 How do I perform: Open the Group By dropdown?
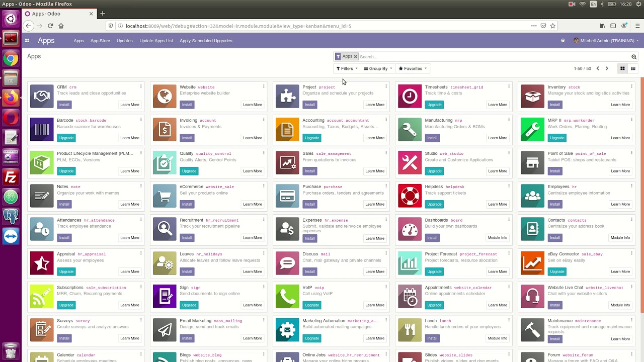coord(378,68)
